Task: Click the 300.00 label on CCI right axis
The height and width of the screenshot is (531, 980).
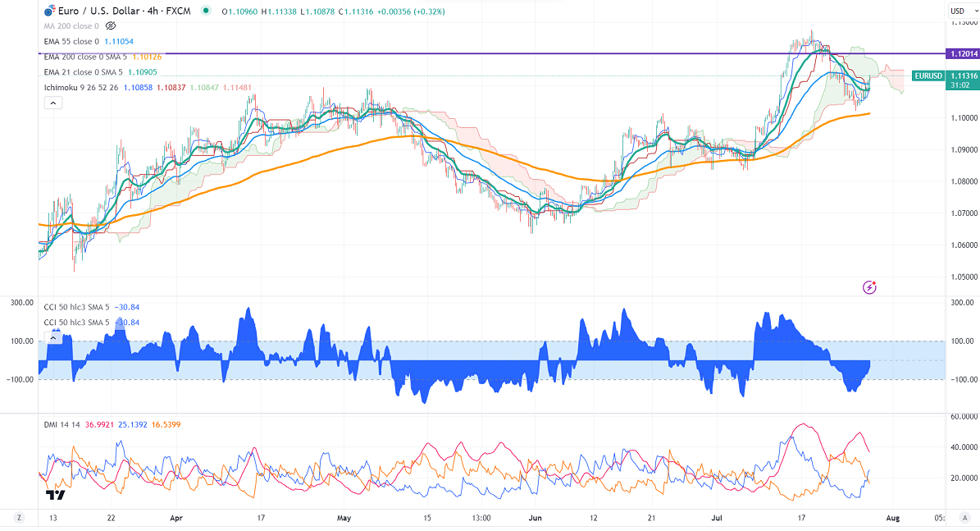Action: coord(963,303)
